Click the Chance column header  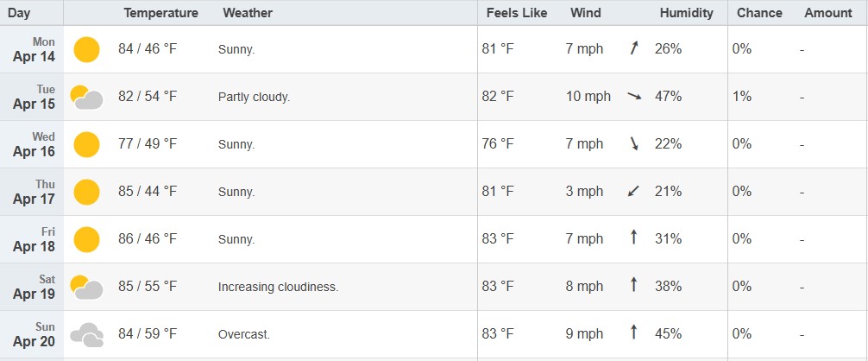pyautogui.click(x=759, y=13)
